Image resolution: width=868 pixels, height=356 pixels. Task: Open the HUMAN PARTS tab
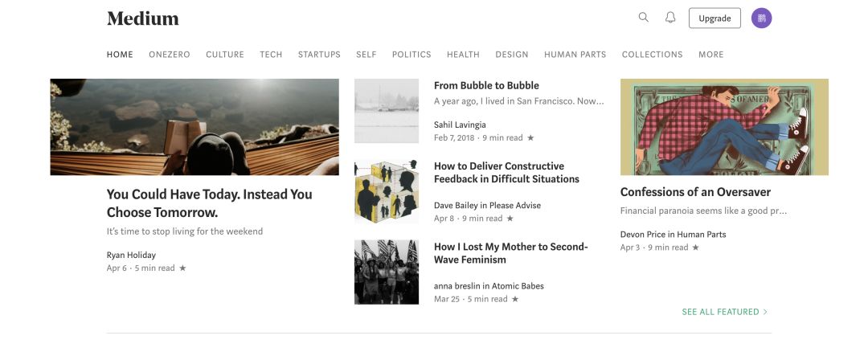tap(575, 55)
